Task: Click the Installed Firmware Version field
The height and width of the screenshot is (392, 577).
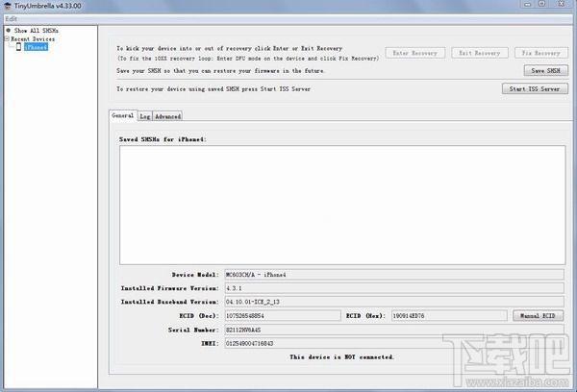Action: [x=394, y=288]
